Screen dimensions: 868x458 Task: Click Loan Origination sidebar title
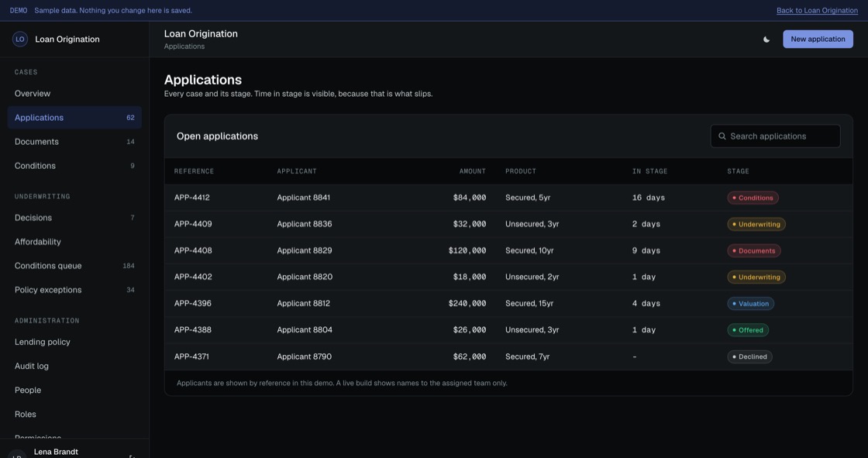click(67, 40)
